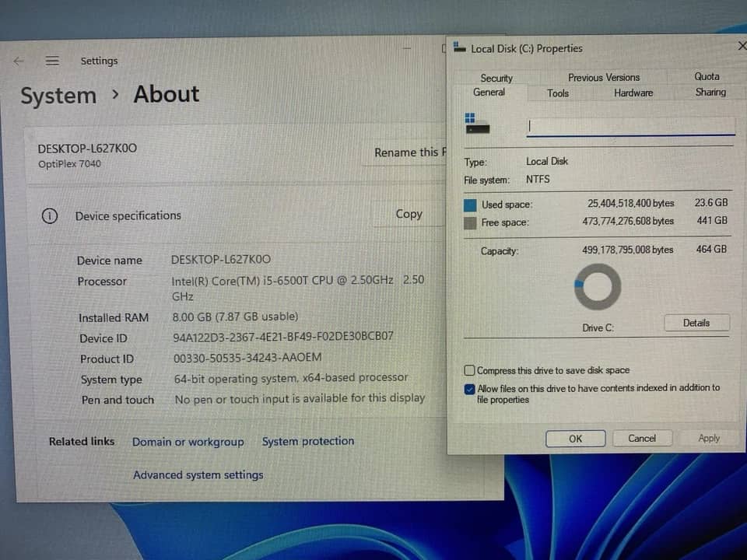Open the Settings hamburger navigation menu
Screen dimensions: 747x560
(52, 61)
